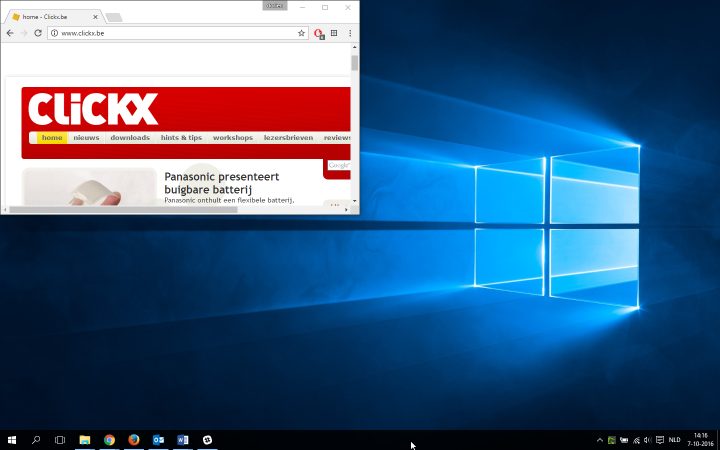Reload the page with the refresh icon
Screen dimensions: 720x450
38,33
